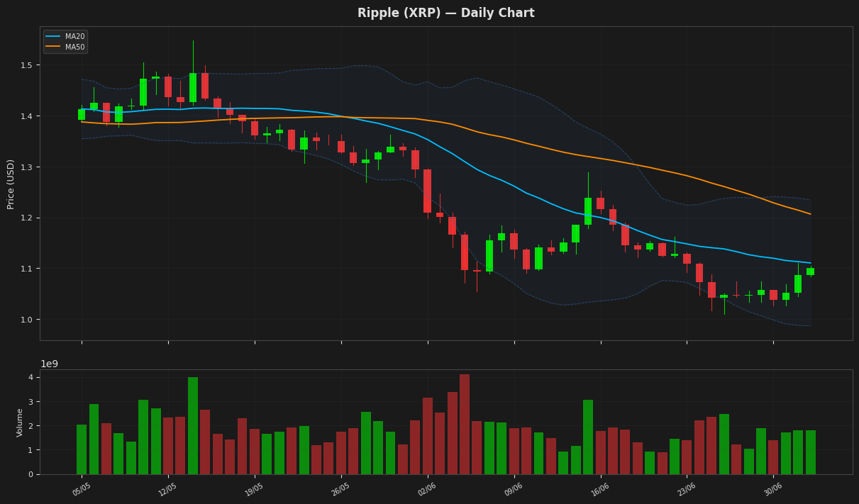Click the chart title Ripple (XRP) — Daily Chart
The image size is (859, 504).
coord(445,13)
